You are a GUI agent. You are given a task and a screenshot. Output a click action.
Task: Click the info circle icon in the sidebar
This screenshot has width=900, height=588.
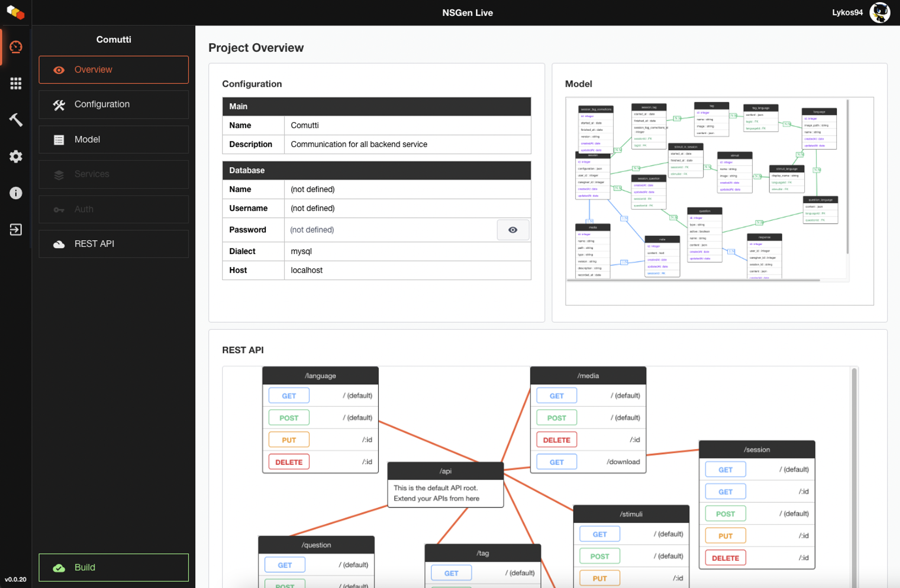pyautogui.click(x=16, y=193)
